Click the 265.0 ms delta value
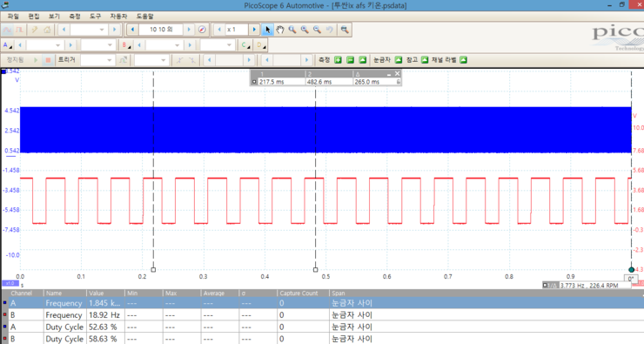This screenshot has width=644, height=344. tap(366, 82)
